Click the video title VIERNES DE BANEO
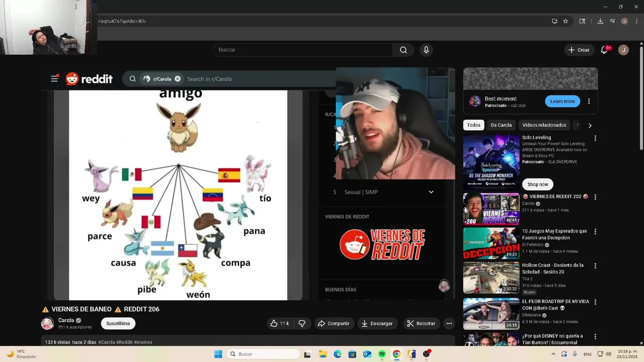 tap(101, 309)
